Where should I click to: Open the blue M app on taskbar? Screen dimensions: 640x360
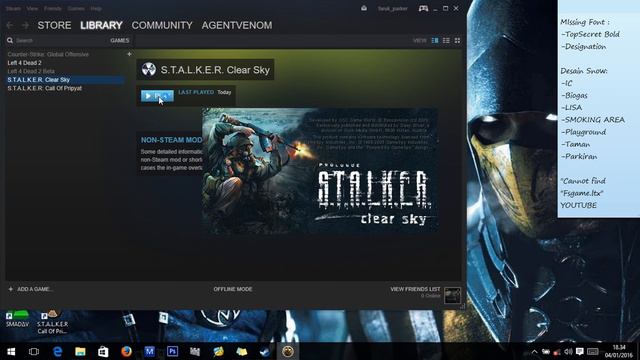pyautogui.click(x=149, y=351)
